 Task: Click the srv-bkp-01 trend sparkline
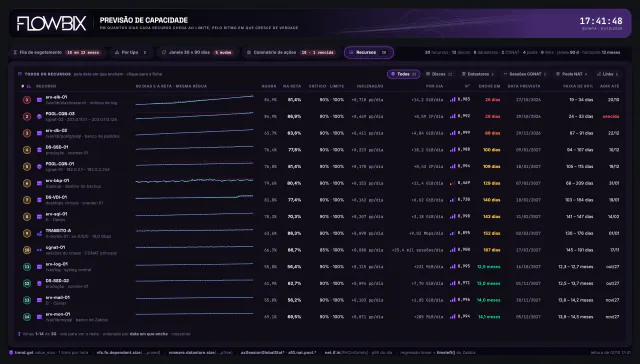tap(194, 181)
